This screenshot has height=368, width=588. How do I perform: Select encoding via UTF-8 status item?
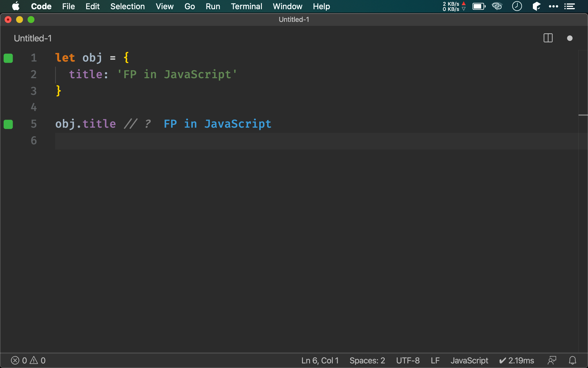click(x=408, y=360)
